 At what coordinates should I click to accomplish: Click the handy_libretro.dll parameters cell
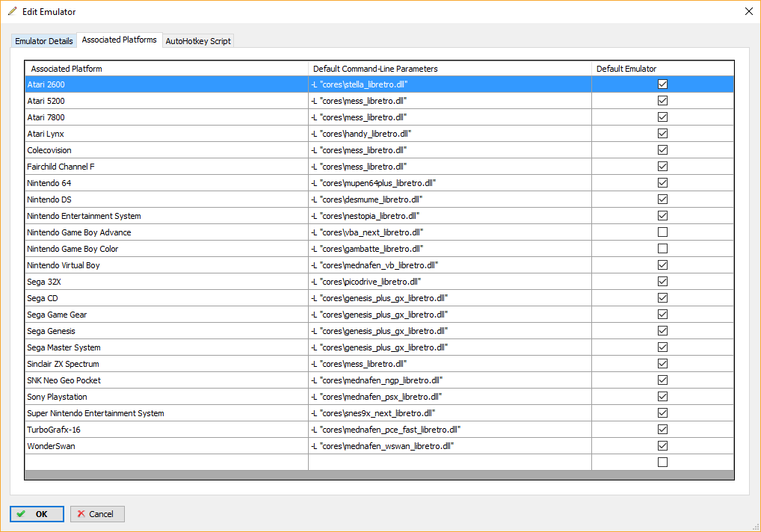click(x=450, y=133)
